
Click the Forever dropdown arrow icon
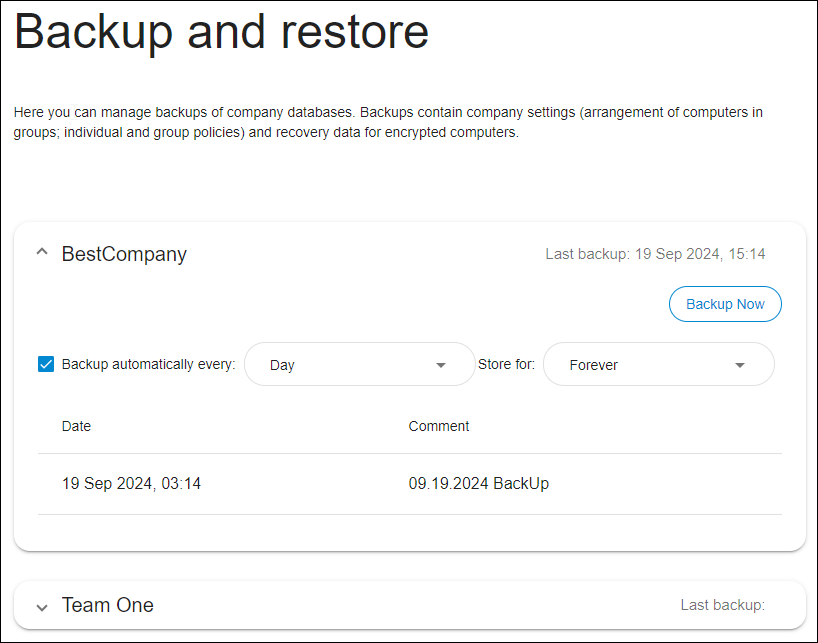click(740, 365)
